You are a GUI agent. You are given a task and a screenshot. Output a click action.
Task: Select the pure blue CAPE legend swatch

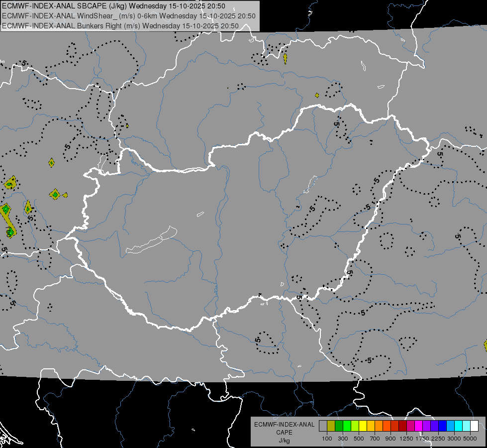click(442, 426)
